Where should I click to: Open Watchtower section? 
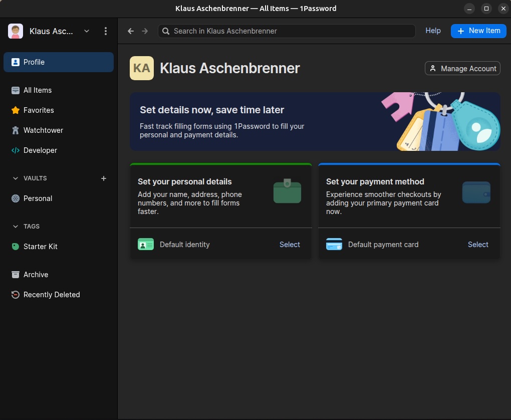pos(59,130)
